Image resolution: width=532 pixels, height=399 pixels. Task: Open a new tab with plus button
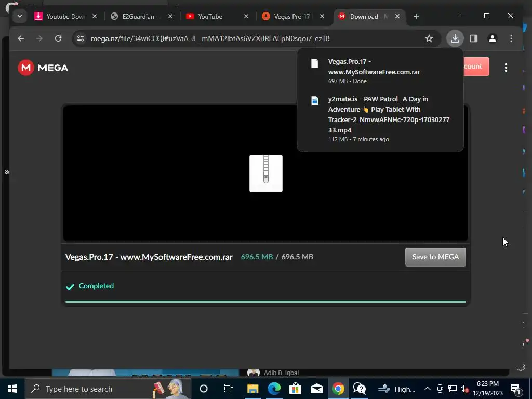pos(416,16)
